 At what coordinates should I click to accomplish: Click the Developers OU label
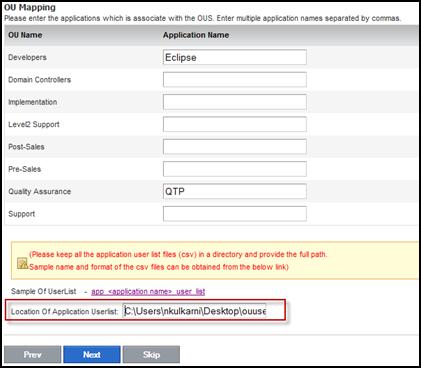click(x=27, y=57)
